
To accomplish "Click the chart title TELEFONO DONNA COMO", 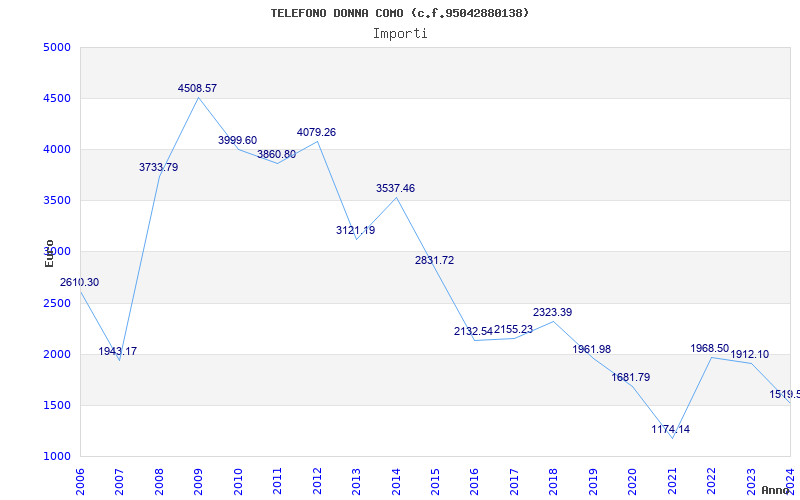I will (400, 13).
